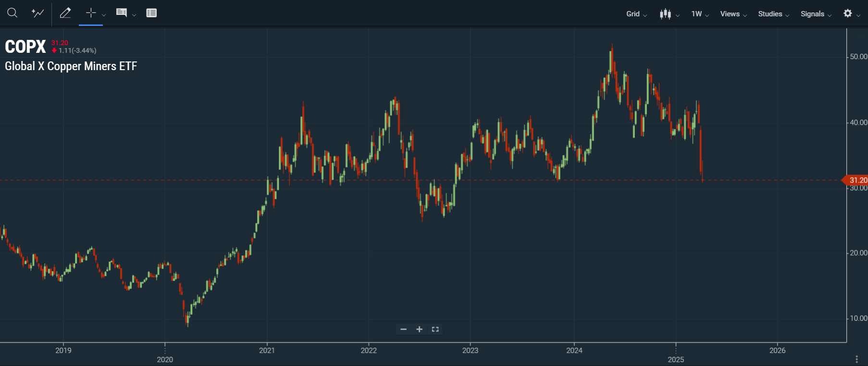Expand the crosshair options arrow
This screenshot has height=366, width=868.
[104, 15]
